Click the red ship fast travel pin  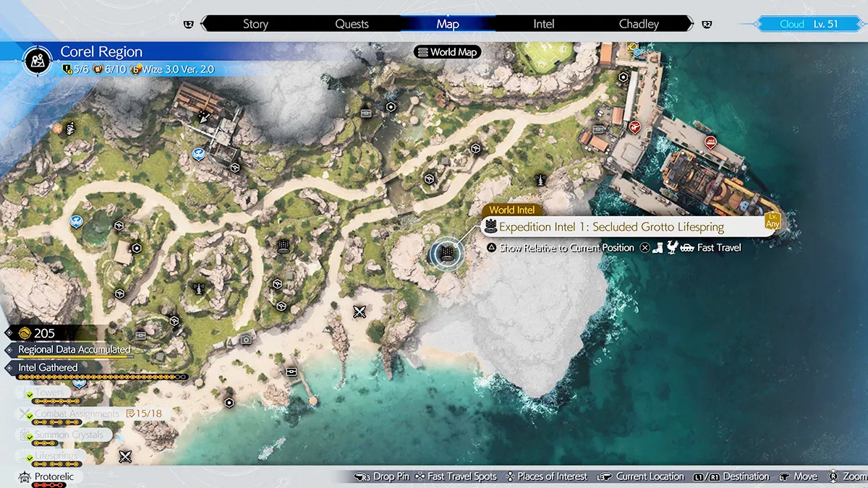tap(710, 142)
